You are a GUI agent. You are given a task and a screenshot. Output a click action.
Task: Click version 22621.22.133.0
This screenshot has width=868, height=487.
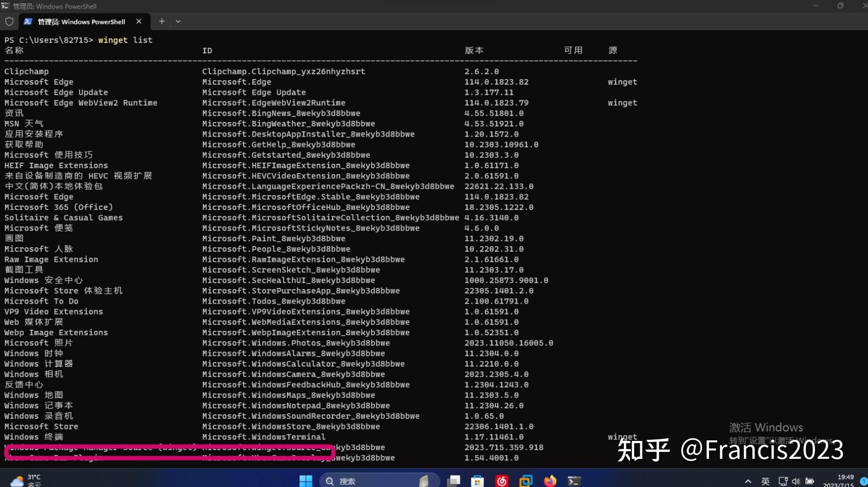pos(499,186)
